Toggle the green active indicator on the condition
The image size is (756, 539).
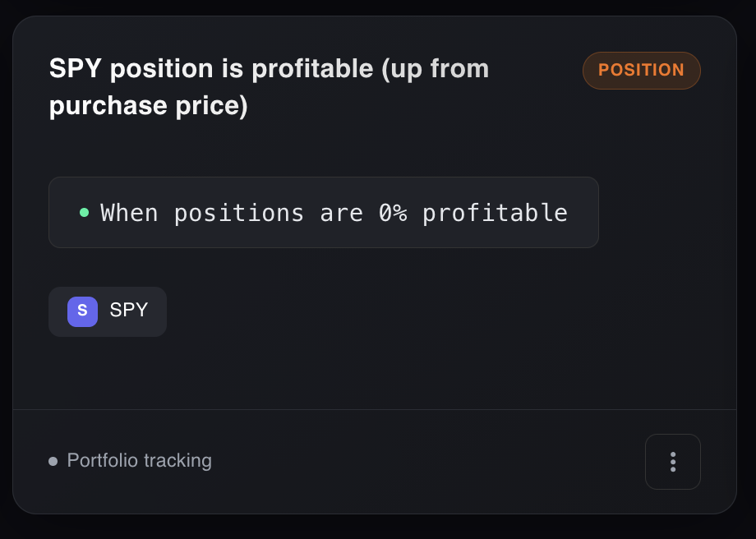85,212
